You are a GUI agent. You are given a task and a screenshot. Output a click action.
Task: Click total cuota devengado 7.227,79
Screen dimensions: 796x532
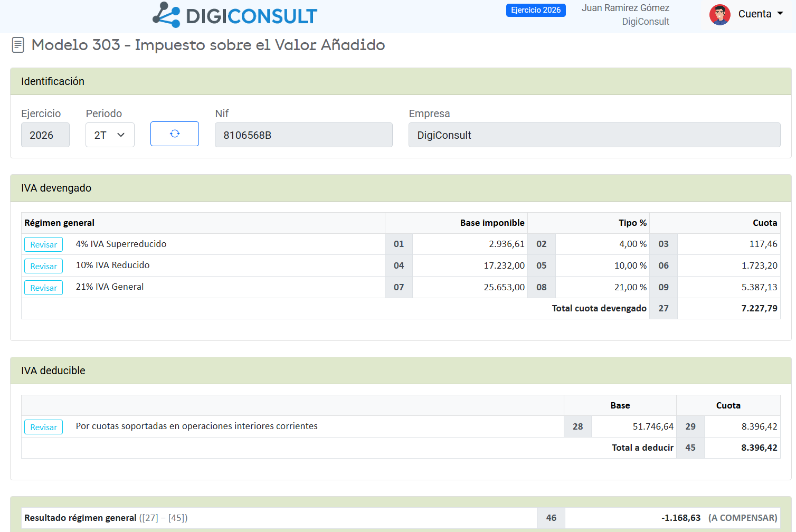[x=760, y=308]
